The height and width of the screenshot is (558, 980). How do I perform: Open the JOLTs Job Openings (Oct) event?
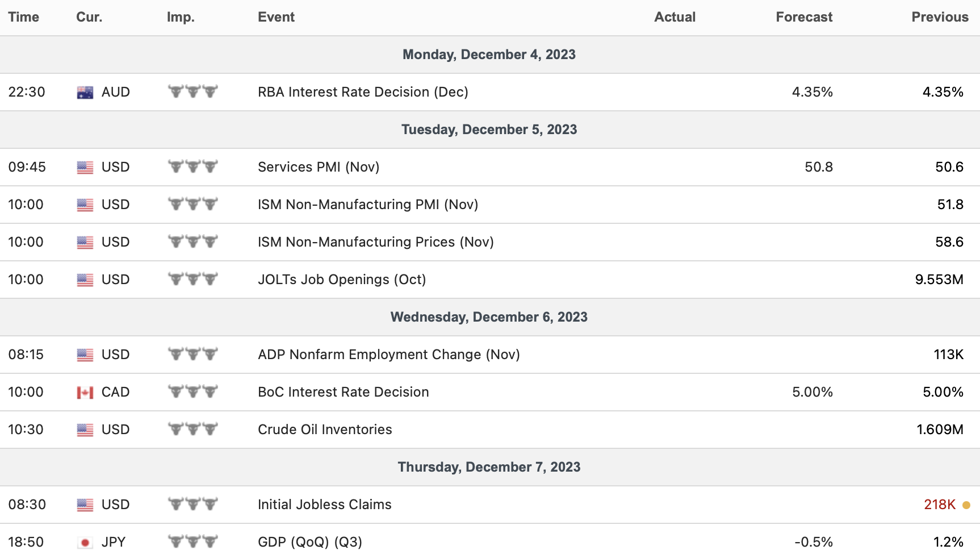tap(342, 280)
